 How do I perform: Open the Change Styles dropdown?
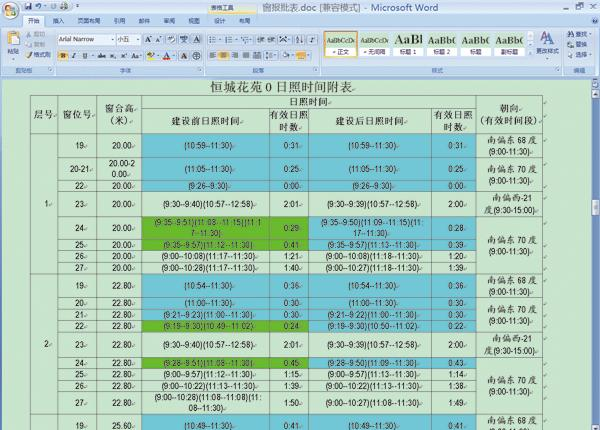tap(547, 43)
